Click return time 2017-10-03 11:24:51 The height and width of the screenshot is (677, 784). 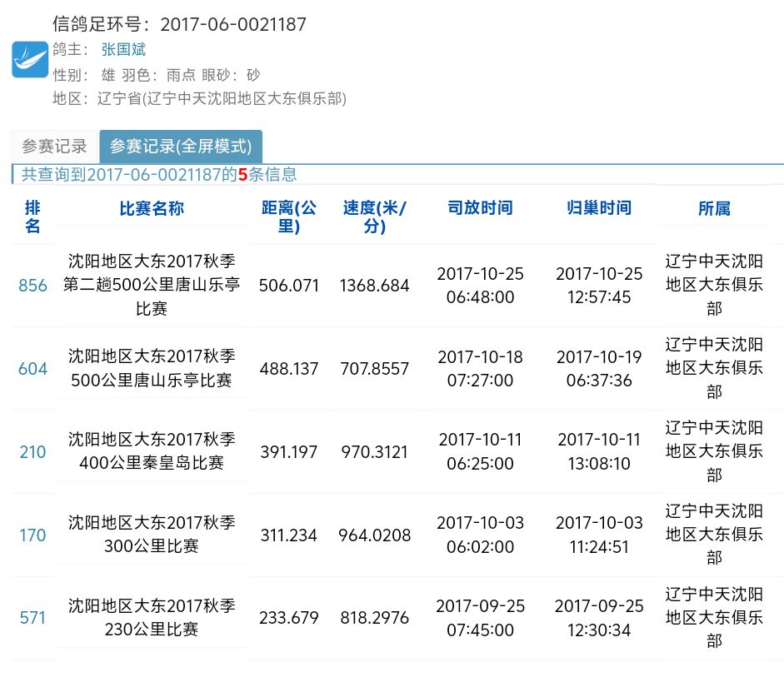(x=599, y=535)
